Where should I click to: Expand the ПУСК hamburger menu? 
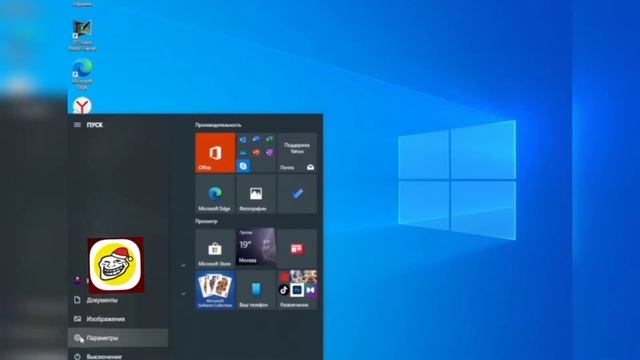77,124
